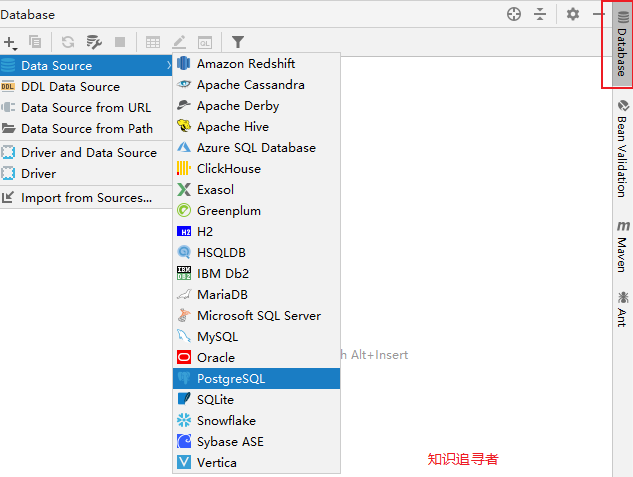Select Exasol data source
Screen dimensions: 633x477
(256, 190)
